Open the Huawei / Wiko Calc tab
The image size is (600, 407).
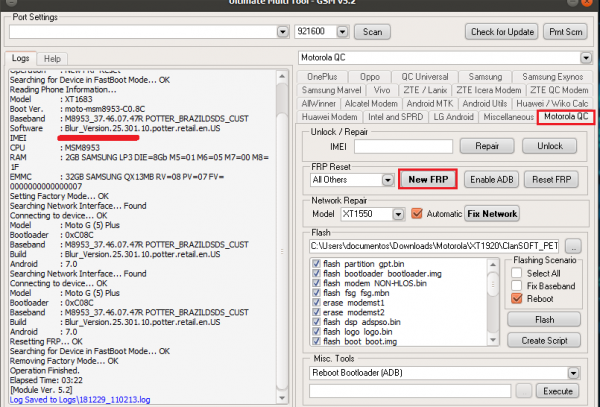[x=552, y=104]
